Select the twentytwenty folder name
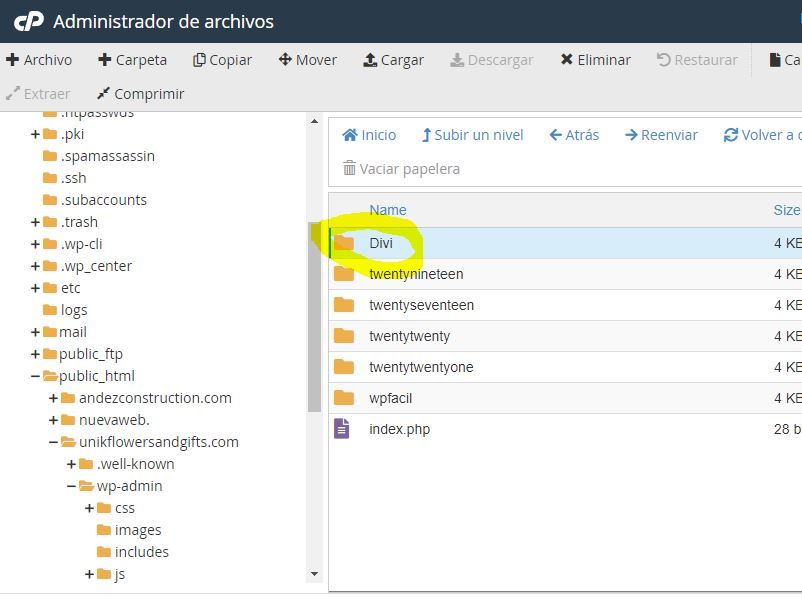Screen dimensions: 802x600 (409, 336)
